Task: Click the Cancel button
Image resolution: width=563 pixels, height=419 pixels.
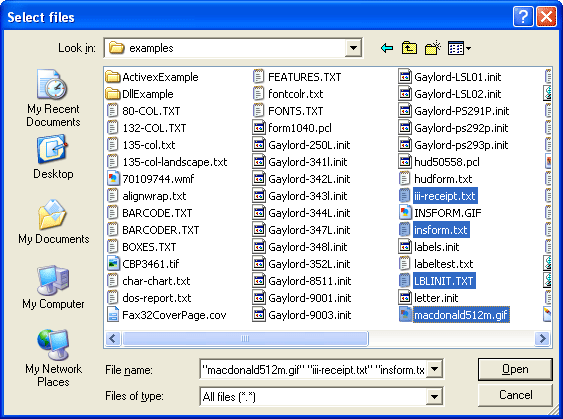Action: click(515, 395)
